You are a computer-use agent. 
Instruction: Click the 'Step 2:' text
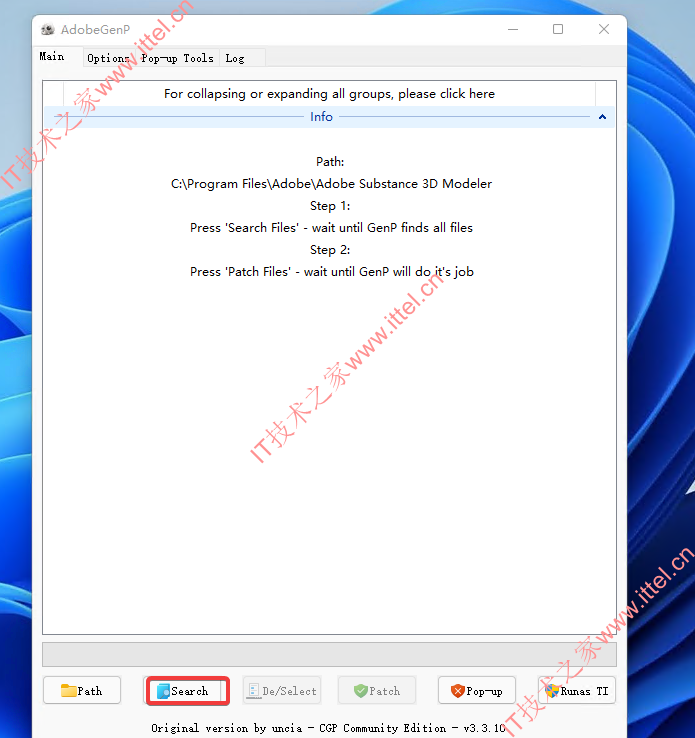click(330, 250)
